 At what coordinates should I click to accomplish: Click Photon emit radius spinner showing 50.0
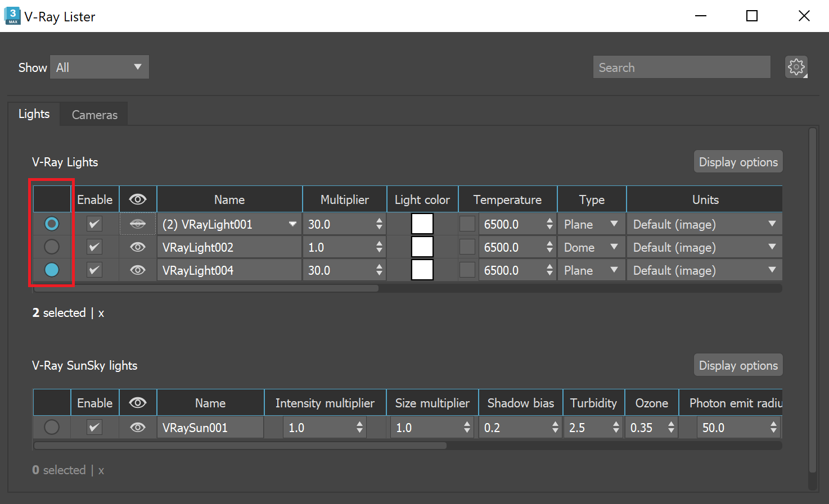point(773,428)
